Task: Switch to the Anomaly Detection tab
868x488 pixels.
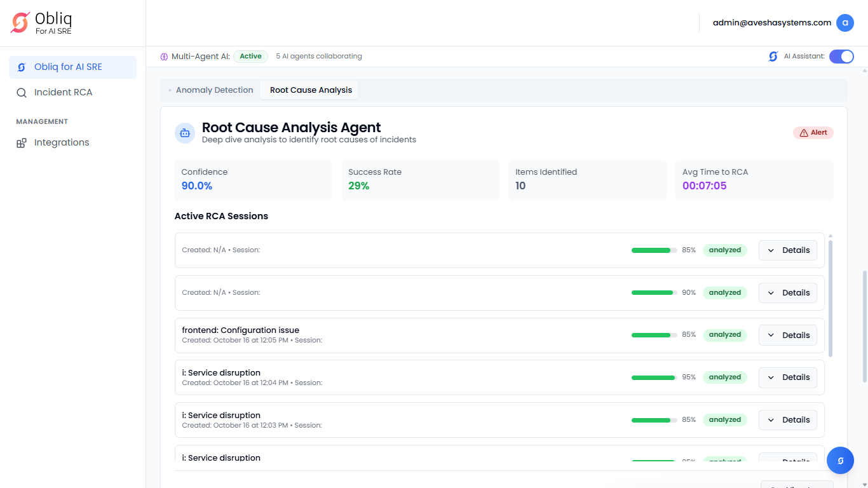Action: point(214,90)
